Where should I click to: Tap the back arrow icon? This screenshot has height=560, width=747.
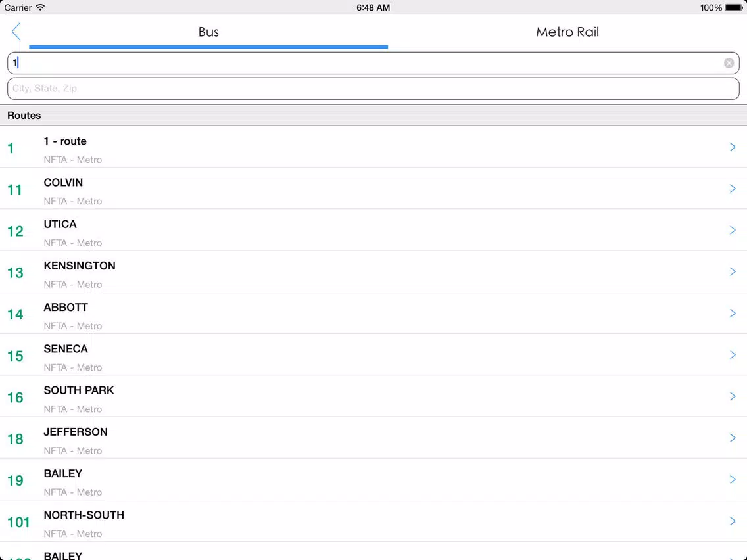click(16, 32)
